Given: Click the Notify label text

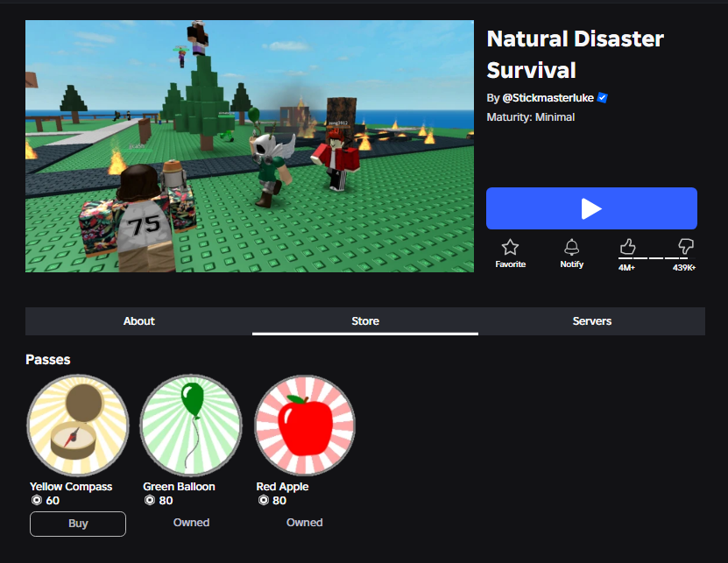Looking at the screenshot, I should (x=571, y=264).
